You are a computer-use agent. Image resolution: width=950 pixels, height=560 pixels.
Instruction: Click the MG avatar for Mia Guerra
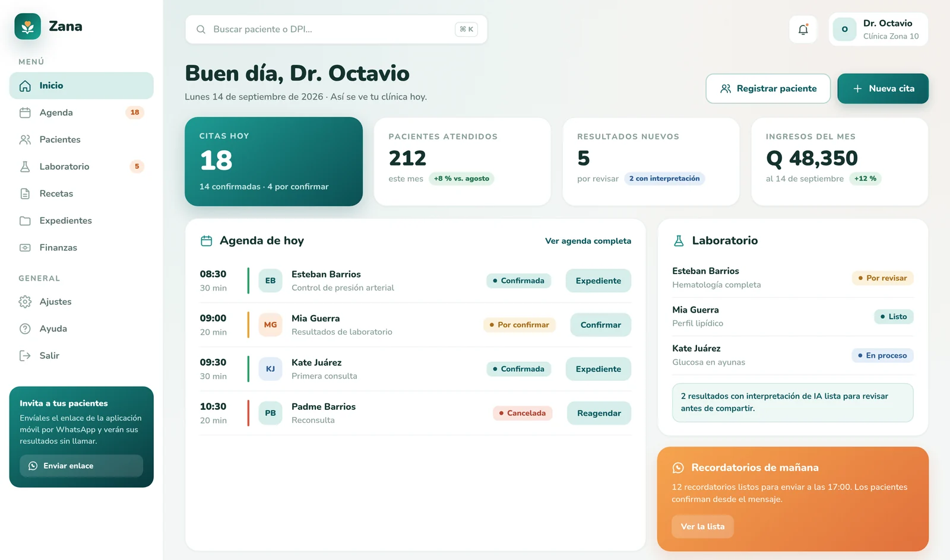tap(270, 324)
